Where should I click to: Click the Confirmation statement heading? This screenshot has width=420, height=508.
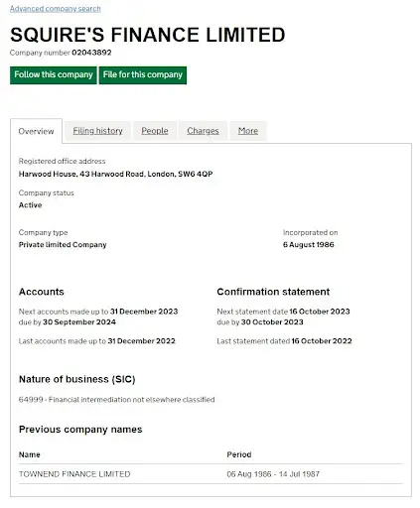coord(273,292)
